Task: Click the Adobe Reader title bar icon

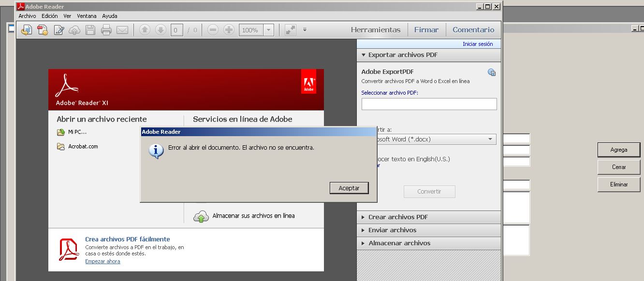Action: tap(20, 7)
